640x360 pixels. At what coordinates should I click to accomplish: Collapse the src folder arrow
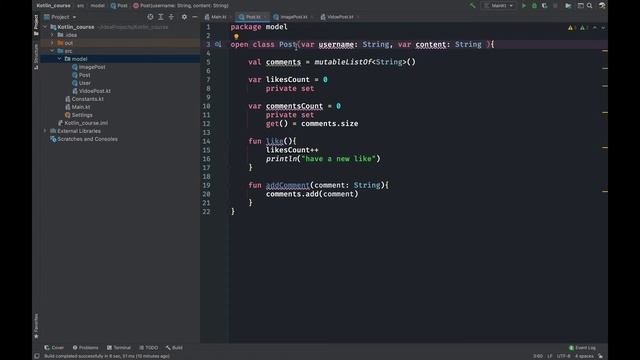pyautogui.click(x=52, y=51)
